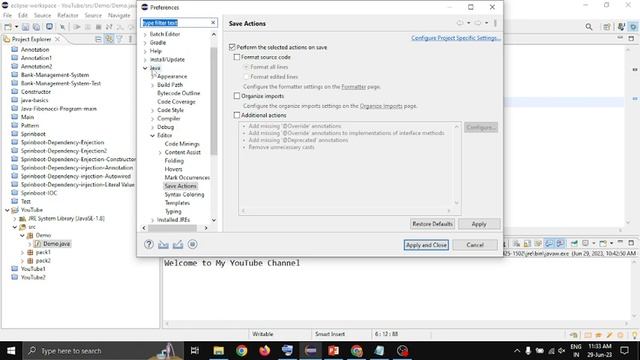Click the filter icon in Project Explorer
640x360 pixels.
(x=120, y=39)
